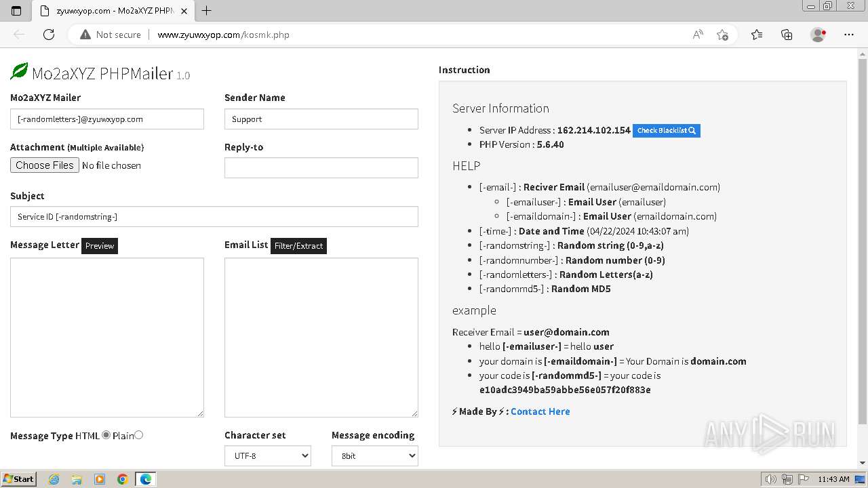Image resolution: width=868 pixels, height=488 pixels.
Task: Open the tab actions menu icon
Action: coord(16,10)
